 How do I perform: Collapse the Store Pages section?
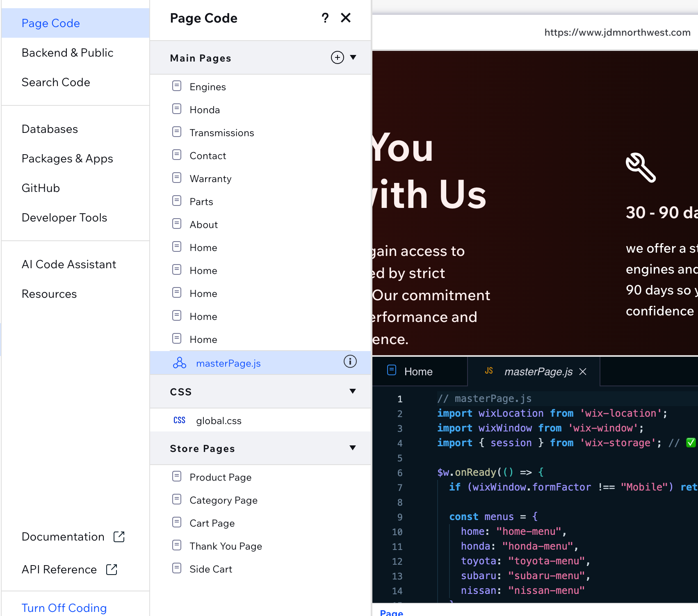[x=352, y=448]
